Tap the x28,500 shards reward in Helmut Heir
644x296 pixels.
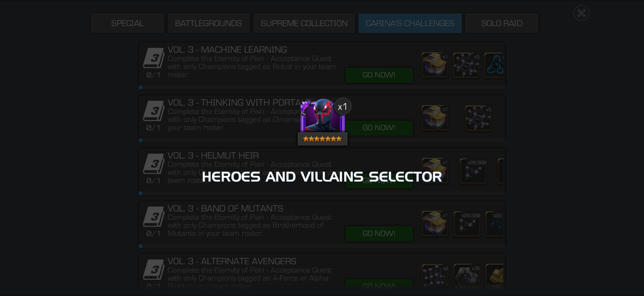click(x=473, y=171)
